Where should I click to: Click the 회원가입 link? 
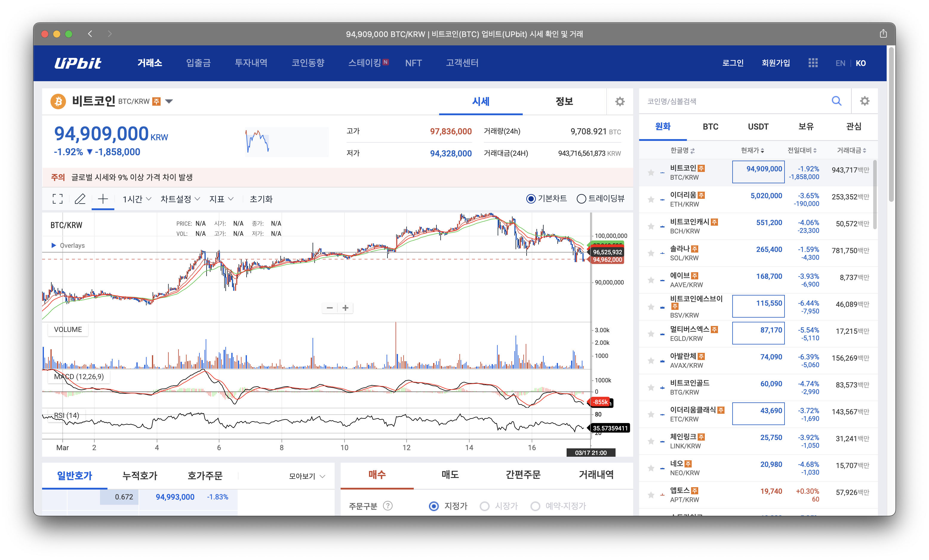776,63
